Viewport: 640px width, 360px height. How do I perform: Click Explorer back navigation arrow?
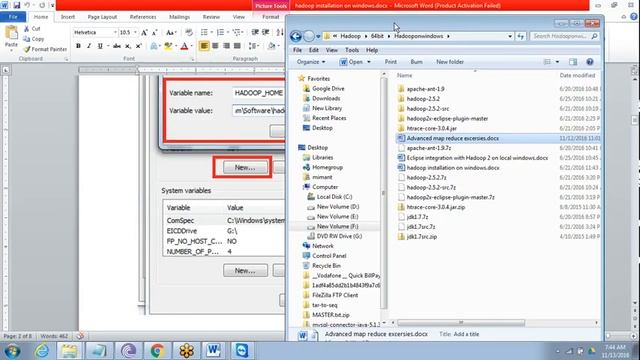[x=296, y=36]
